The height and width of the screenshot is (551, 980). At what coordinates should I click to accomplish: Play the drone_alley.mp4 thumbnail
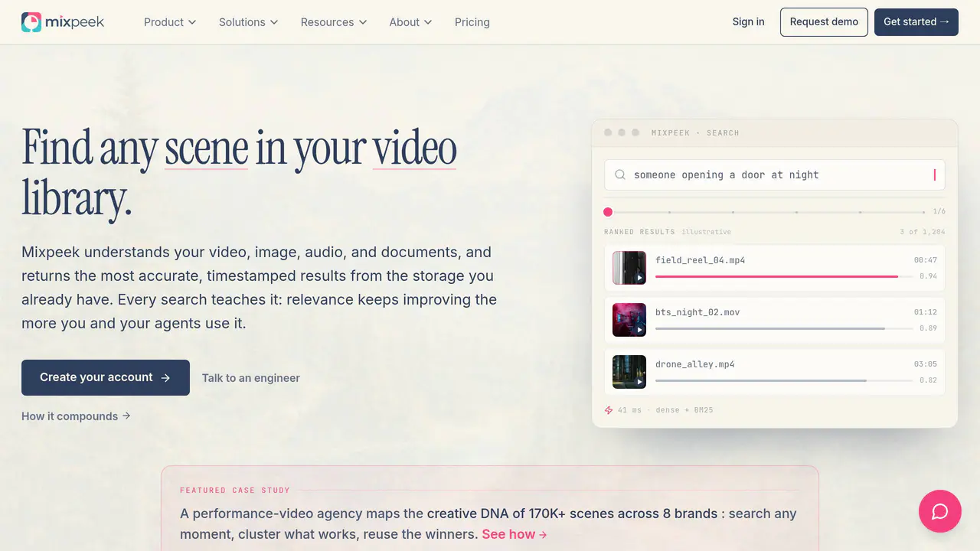pos(629,372)
